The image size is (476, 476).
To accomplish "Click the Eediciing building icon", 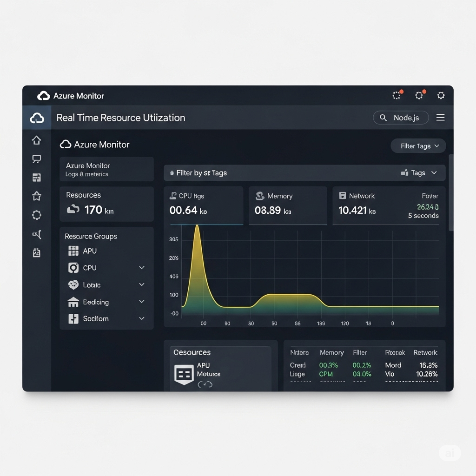I will click(x=73, y=302).
